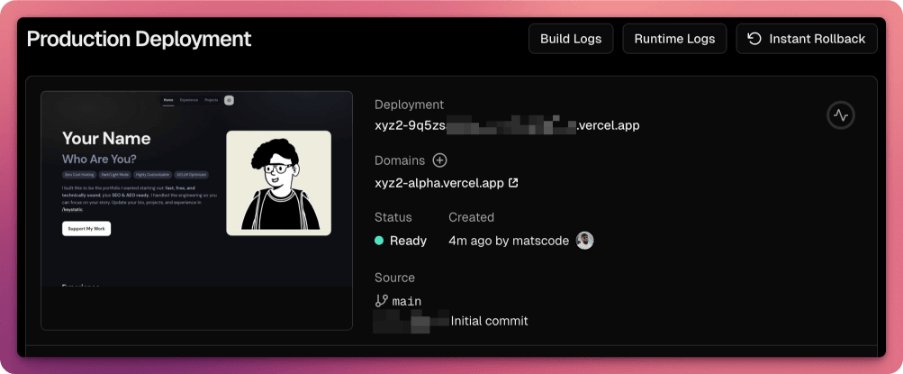This screenshot has height=374, width=903.
Task: Click the activity pulse icon
Action: pyautogui.click(x=841, y=115)
